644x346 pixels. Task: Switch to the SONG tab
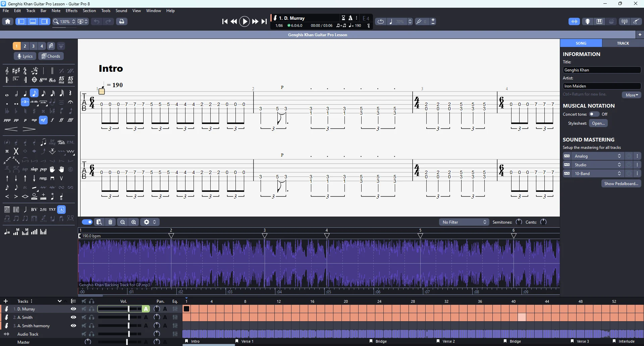[581, 43]
